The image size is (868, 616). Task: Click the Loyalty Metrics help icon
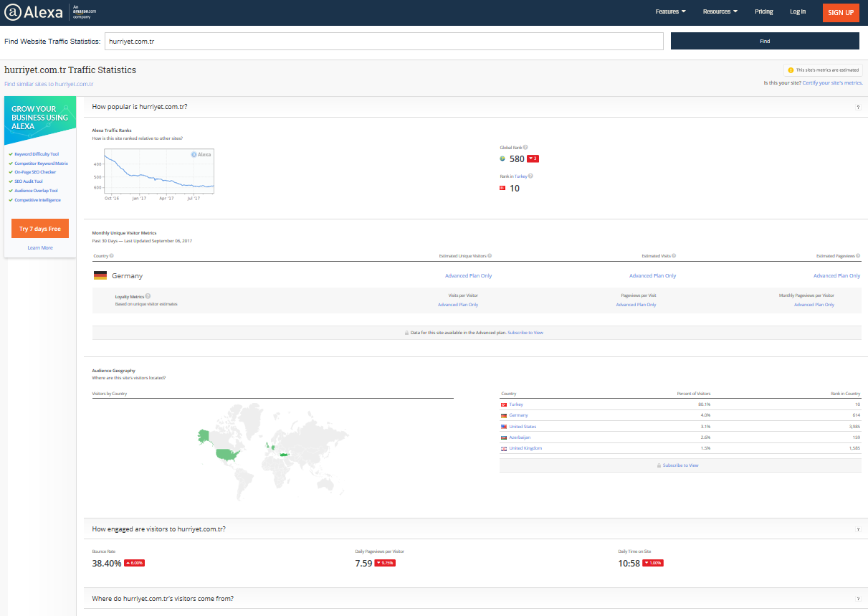tap(148, 296)
